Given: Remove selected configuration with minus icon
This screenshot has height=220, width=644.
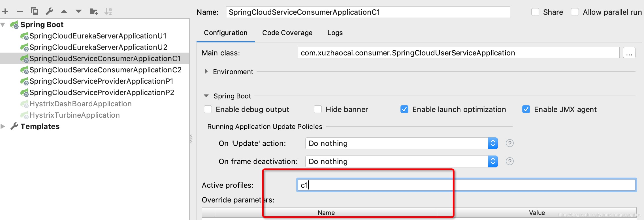Looking at the screenshot, I should [x=20, y=11].
